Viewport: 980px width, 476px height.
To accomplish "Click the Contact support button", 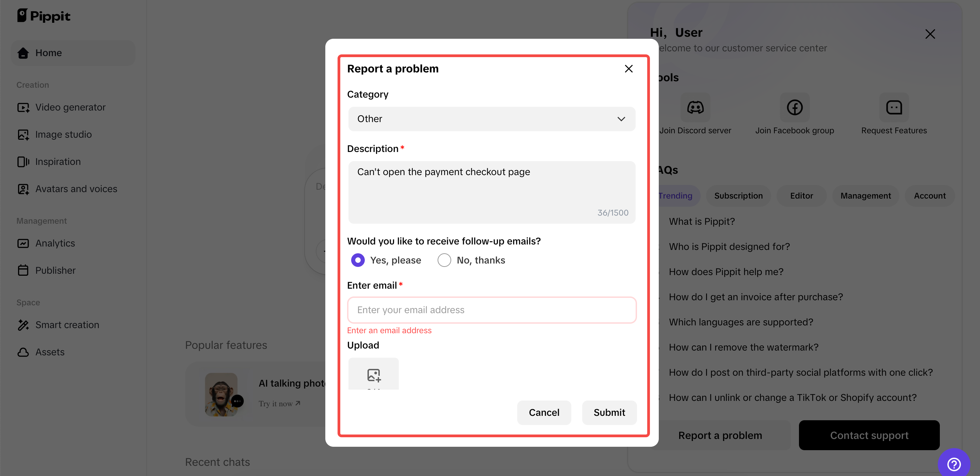I will pos(869,435).
